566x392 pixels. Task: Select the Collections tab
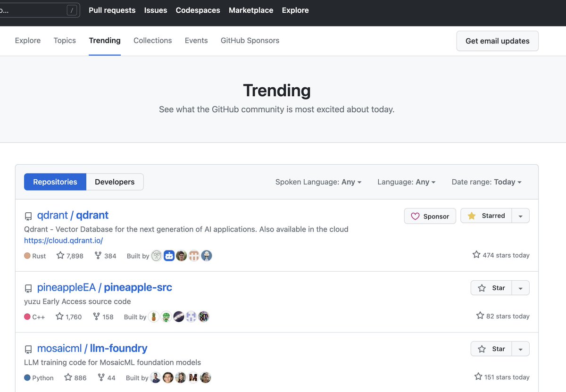tap(153, 41)
